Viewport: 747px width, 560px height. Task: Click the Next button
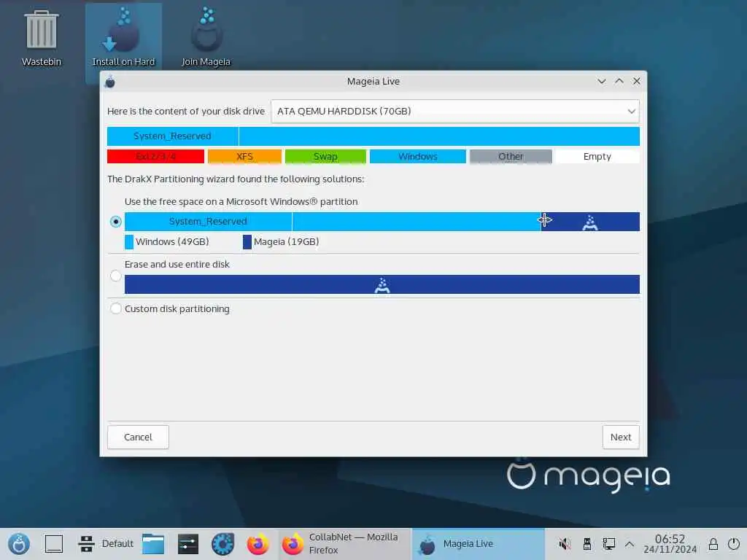(x=621, y=437)
